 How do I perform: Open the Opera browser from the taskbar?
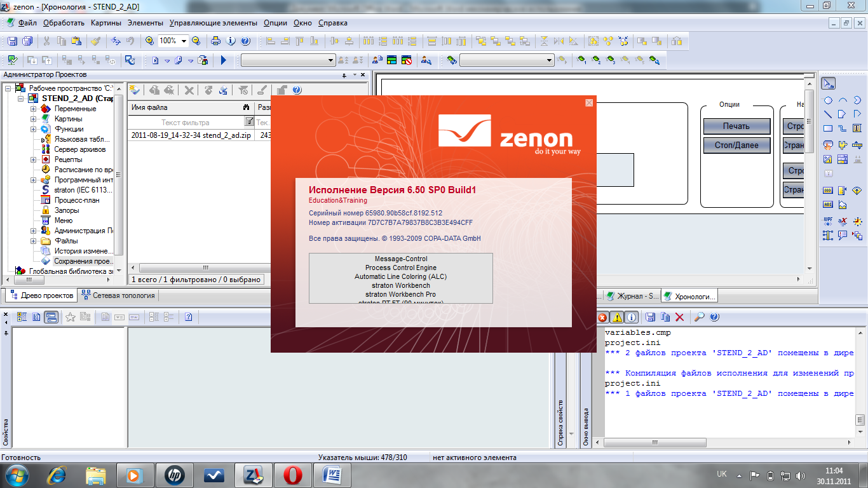coord(292,475)
